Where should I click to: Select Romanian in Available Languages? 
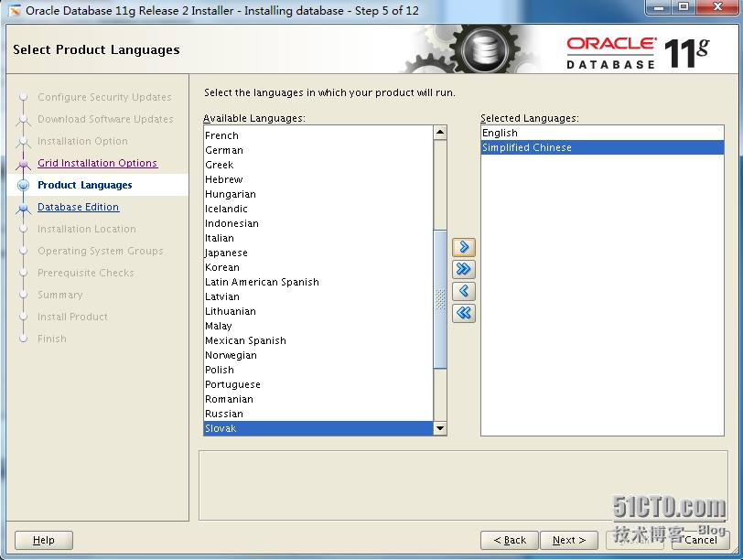318,400
